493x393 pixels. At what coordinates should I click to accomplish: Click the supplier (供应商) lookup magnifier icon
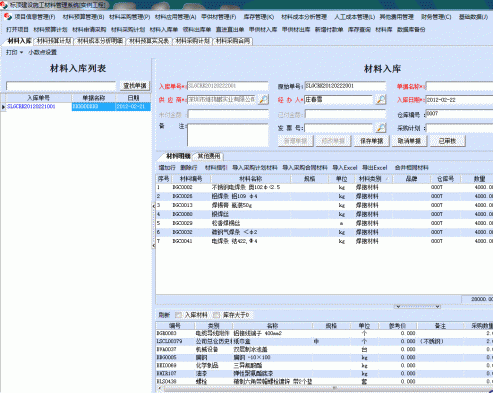263,99
